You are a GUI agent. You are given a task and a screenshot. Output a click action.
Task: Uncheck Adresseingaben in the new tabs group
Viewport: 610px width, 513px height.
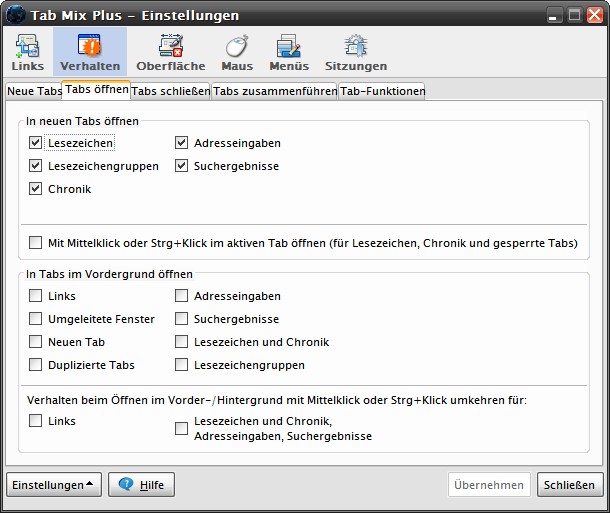pyautogui.click(x=181, y=143)
